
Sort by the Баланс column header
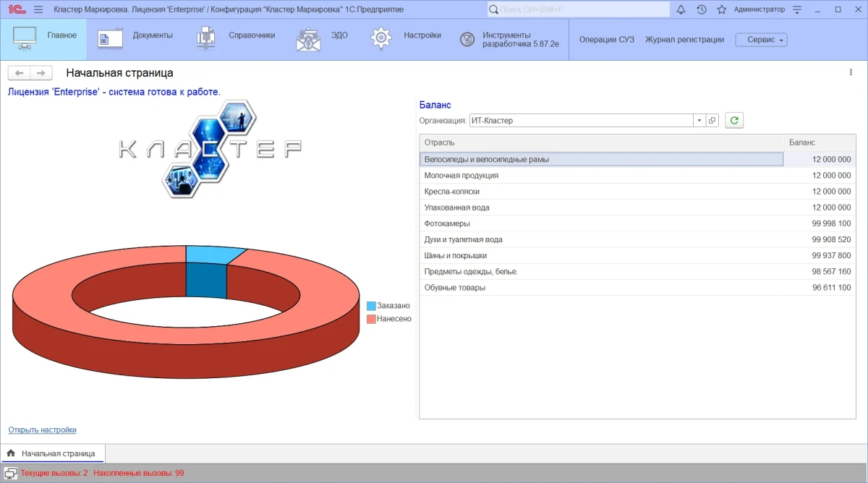[820, 142]
